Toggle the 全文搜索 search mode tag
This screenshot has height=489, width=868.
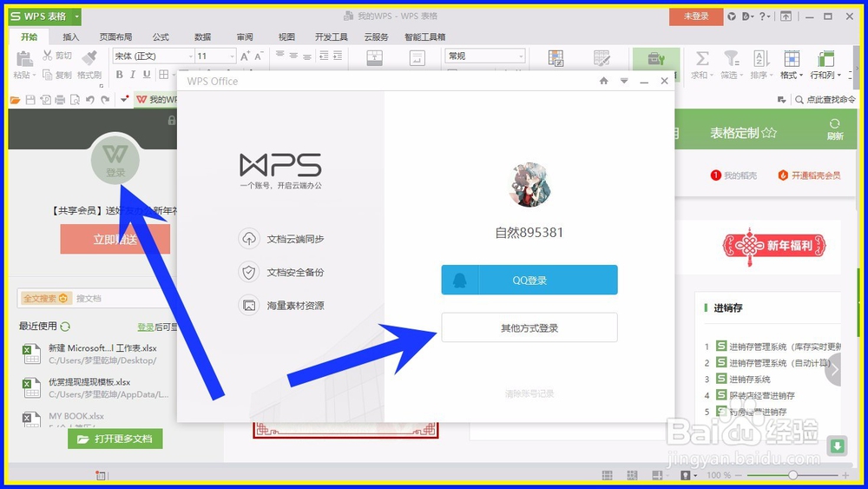click(45, 298)
